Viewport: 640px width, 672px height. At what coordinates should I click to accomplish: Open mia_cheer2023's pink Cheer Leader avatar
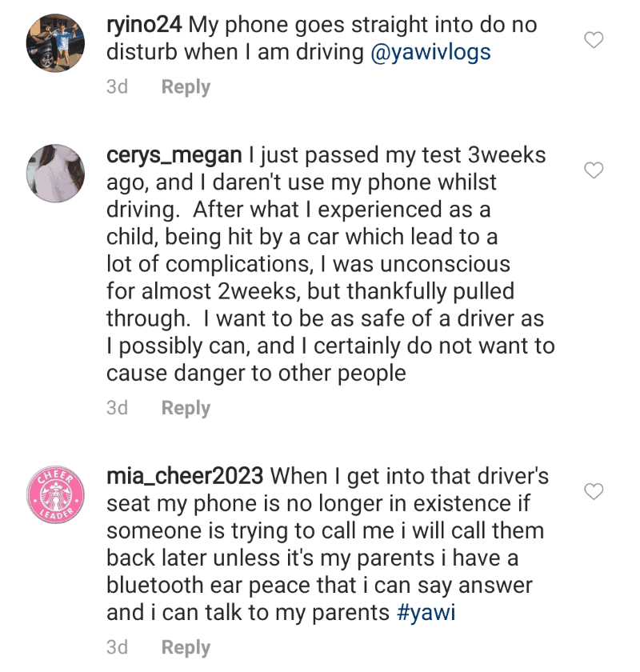pyautogui.click(x=55, y=494)
